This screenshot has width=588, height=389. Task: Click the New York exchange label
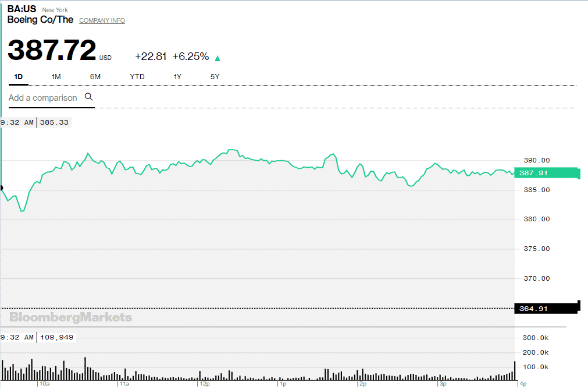55,10
